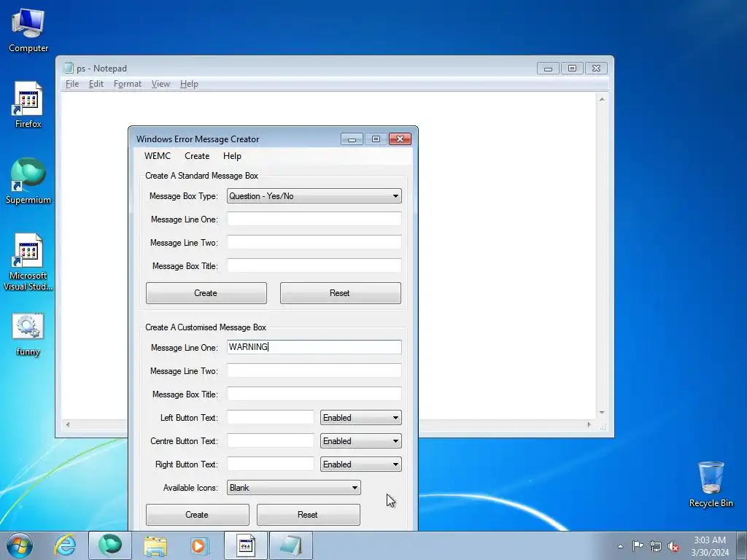Select the Supermium desktop shortcut
The image size is (747, 560).
28,181
